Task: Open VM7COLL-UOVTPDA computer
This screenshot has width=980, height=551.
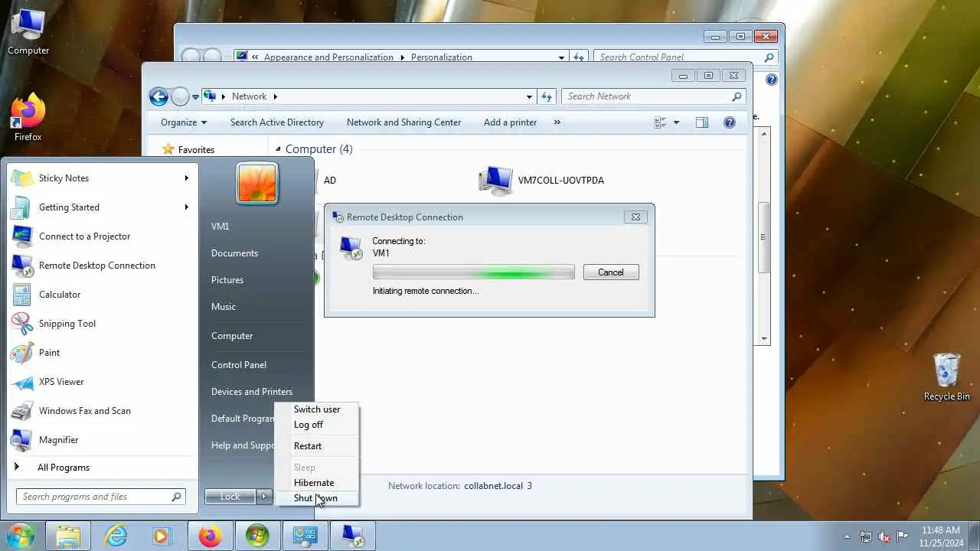Action: (541, 181)
